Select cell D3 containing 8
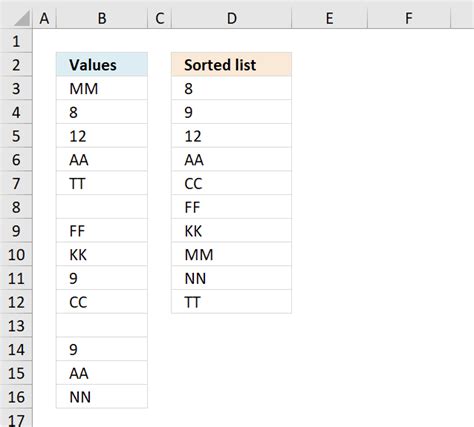The height and width of the screenshot is (427, 474). (231, 88)
